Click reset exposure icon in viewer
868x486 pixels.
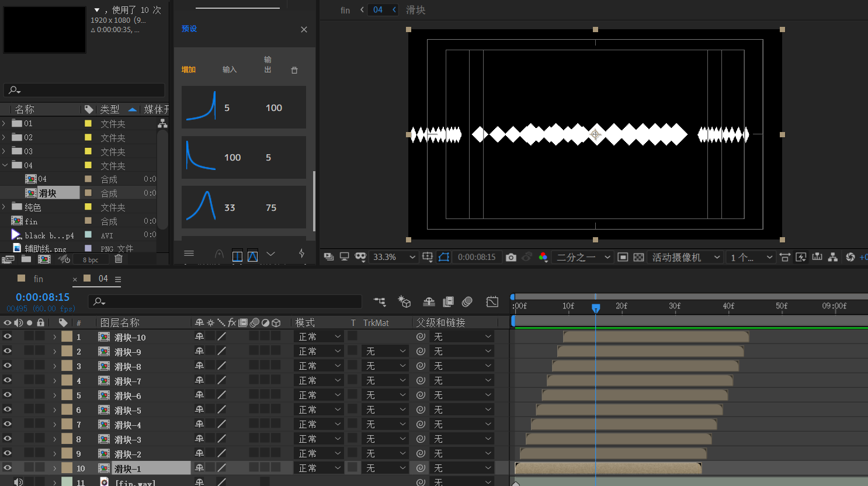pyautogui.click(x=850, y=257)
